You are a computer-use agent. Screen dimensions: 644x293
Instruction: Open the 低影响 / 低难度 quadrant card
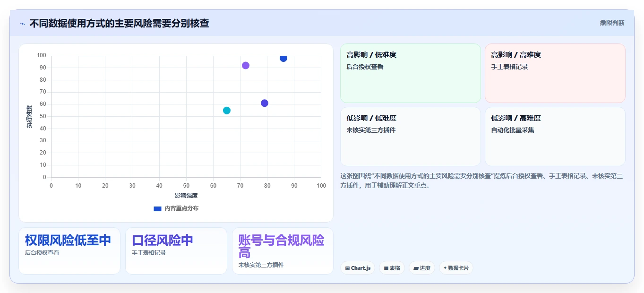point(411,137)
